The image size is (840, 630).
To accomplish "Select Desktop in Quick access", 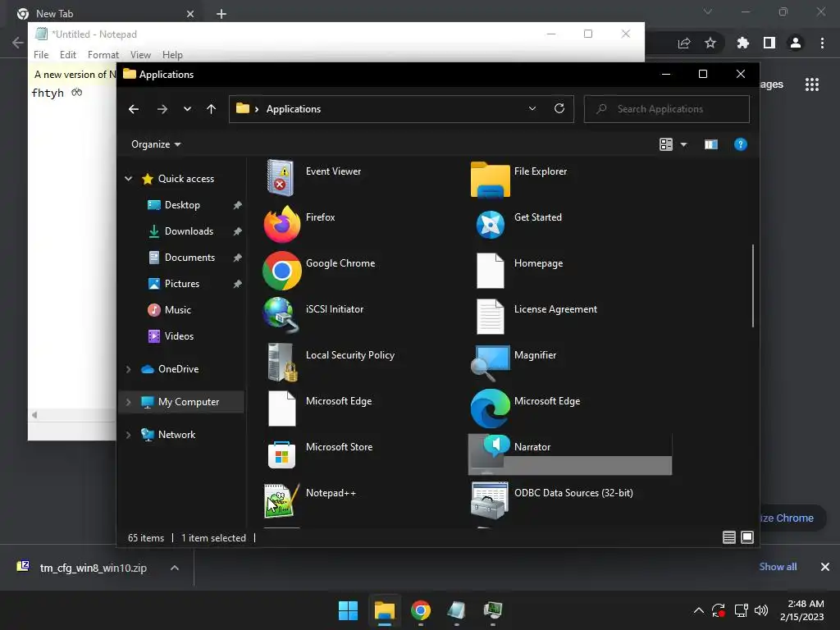I will point(182,204).
